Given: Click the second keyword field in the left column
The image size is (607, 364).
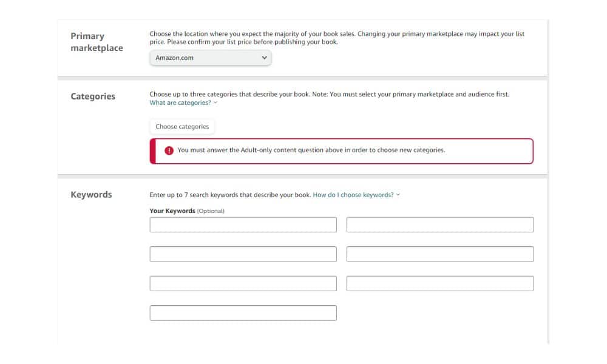Looking at the screenshot, I should coord(243,254).
